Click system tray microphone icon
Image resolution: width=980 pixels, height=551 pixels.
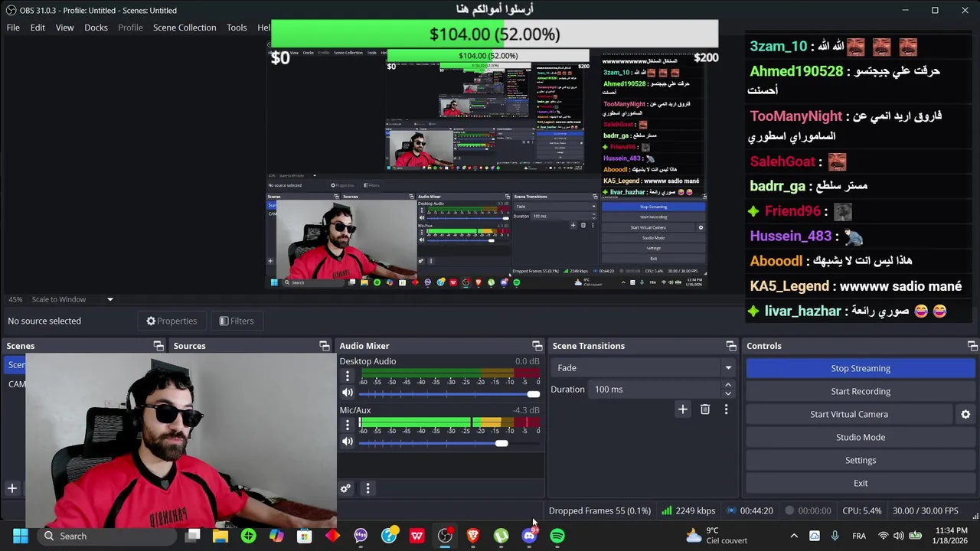[x=835, y=536]
